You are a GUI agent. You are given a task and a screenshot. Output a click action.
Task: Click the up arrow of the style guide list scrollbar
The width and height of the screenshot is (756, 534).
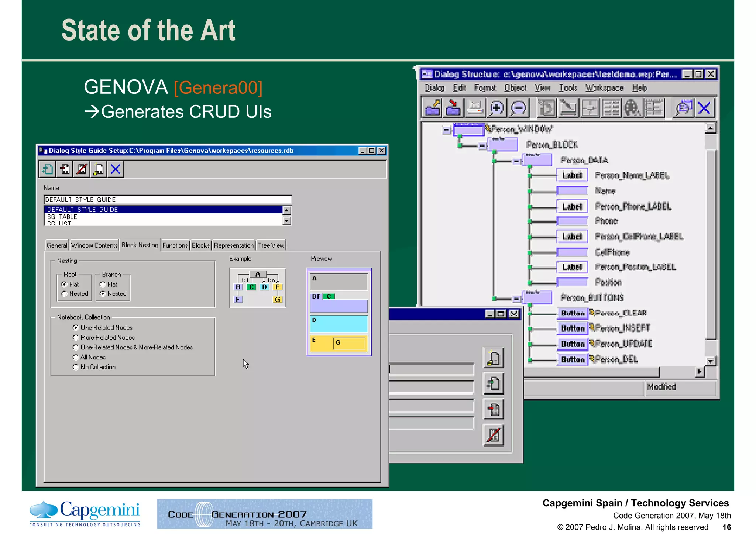[287, 210]
